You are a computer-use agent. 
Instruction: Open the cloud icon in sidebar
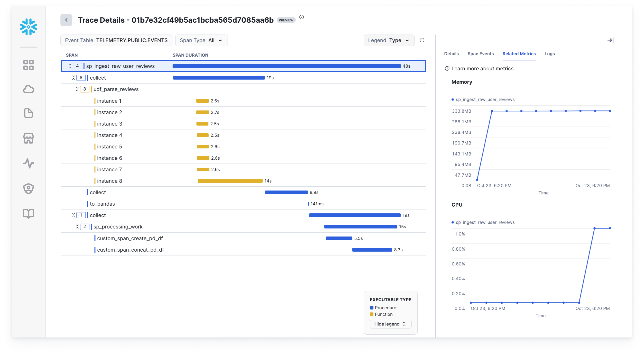(x=28, y=89)
